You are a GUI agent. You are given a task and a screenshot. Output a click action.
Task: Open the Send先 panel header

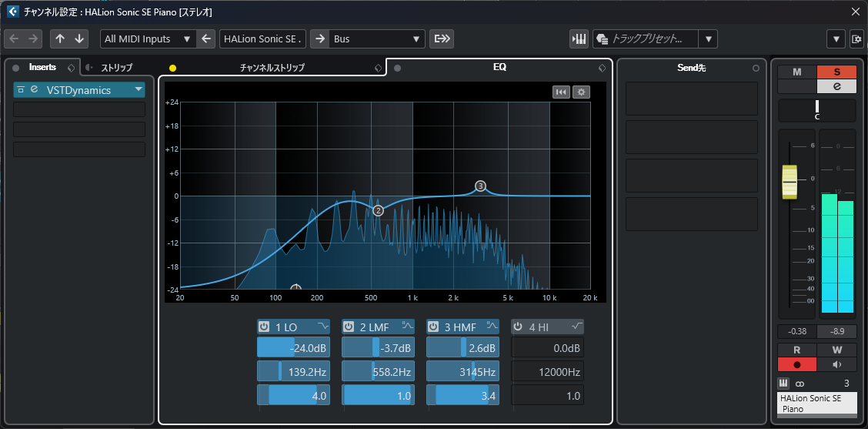(x=692, y=68)
